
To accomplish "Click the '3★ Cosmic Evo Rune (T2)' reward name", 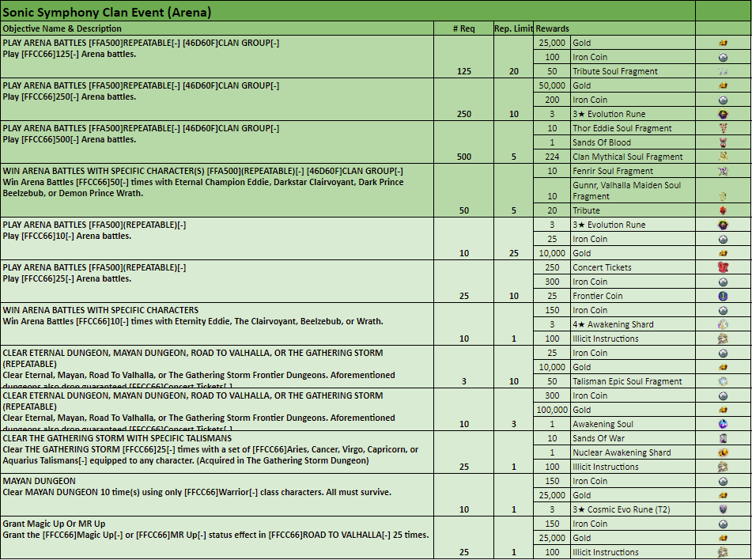I will tap(621, 509).
